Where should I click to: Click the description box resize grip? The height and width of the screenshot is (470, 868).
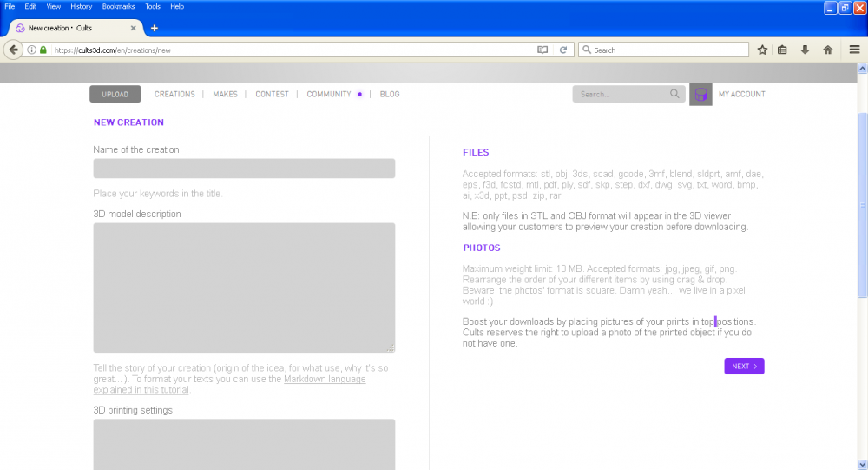tap(391, 348)
